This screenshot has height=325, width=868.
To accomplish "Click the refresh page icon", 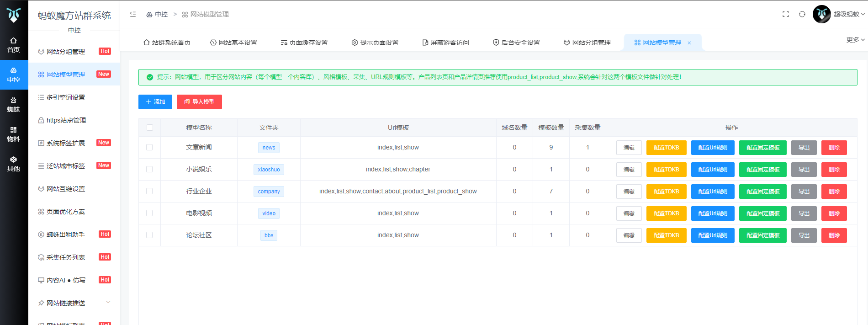I will click(x=802, y=14).
